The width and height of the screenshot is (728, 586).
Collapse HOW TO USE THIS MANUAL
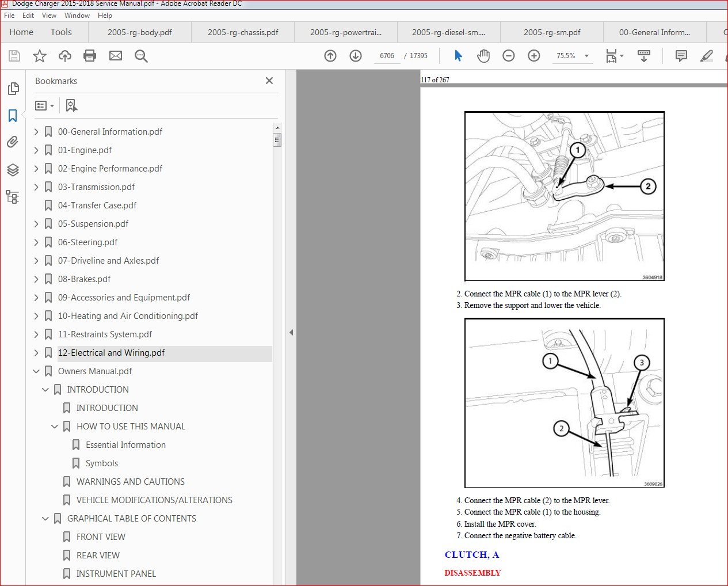(x=55, y=427)
